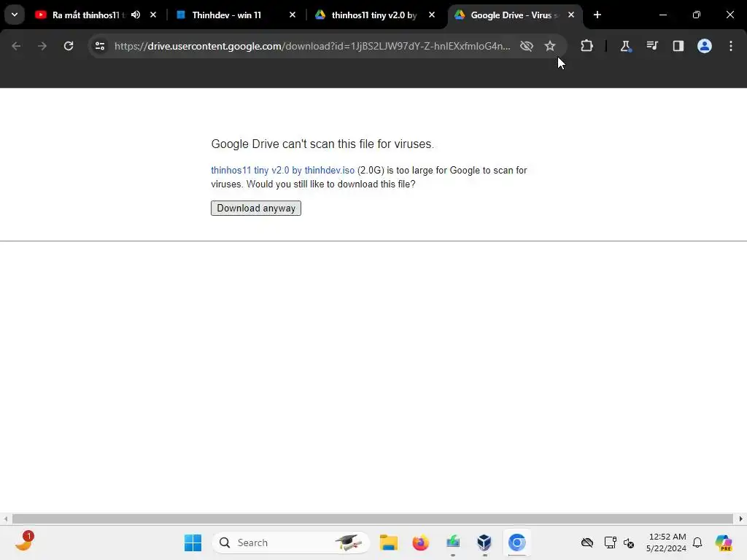
Task: Open the Chrome profile avatar
Action: tap(705, 46)
